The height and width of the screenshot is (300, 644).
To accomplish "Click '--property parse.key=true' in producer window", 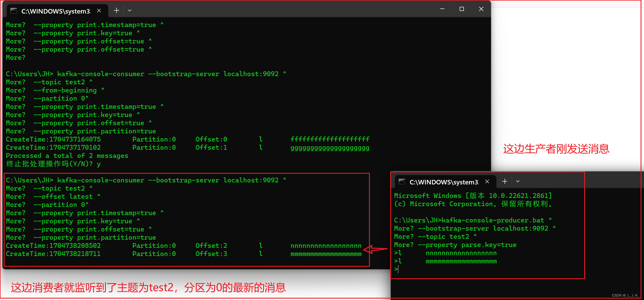I will [x=467, y=245].
